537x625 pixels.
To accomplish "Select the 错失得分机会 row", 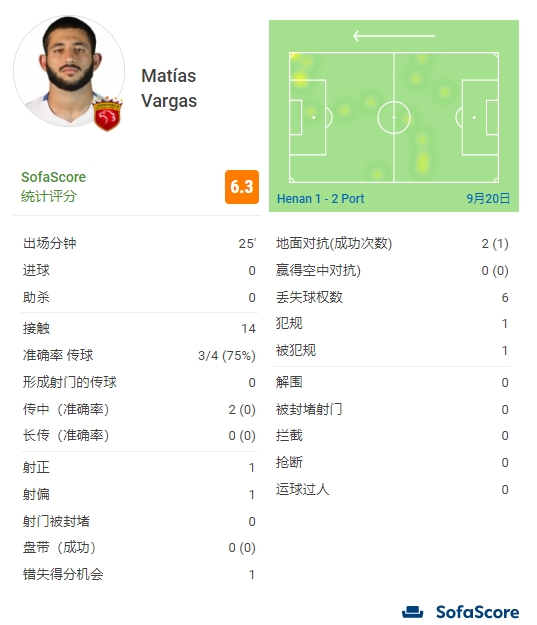I will (x=139, y=574).
